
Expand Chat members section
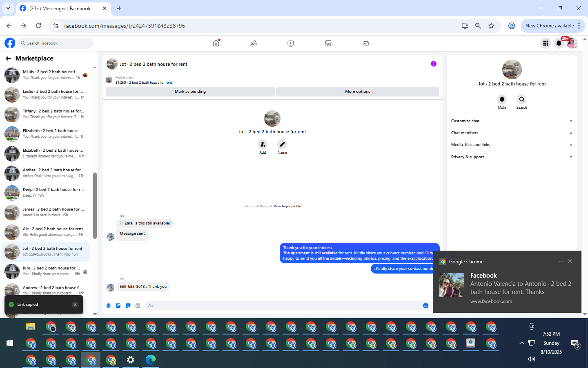(512, 133)
